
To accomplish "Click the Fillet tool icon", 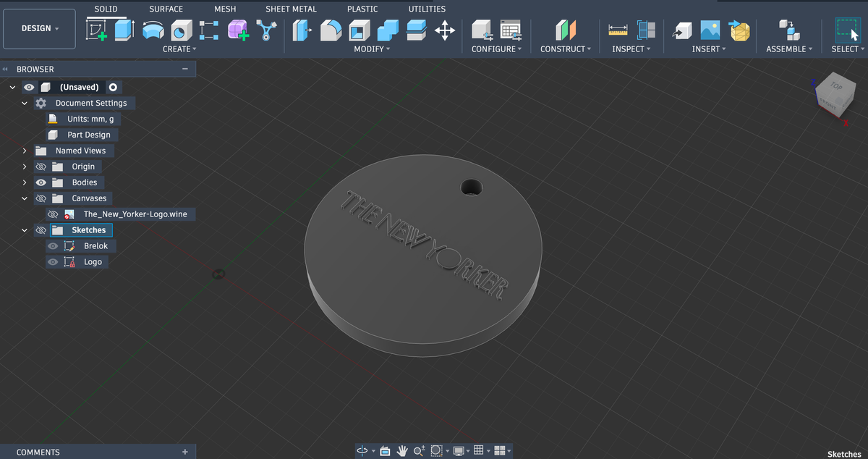I will point(331,30).
